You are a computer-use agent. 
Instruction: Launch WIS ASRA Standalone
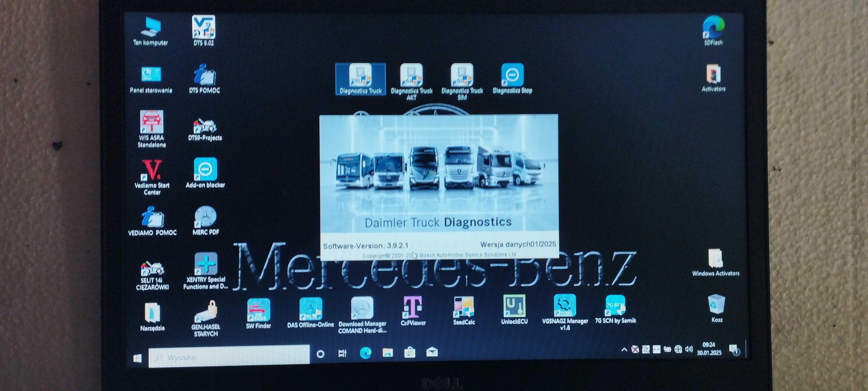point(152,129)
